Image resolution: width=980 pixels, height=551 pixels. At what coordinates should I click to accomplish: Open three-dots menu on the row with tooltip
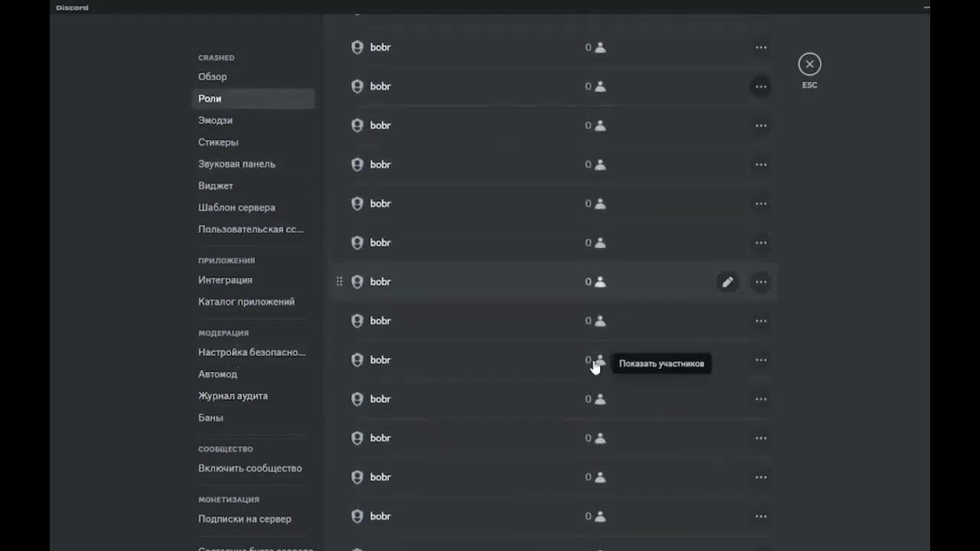pos(760,360)
